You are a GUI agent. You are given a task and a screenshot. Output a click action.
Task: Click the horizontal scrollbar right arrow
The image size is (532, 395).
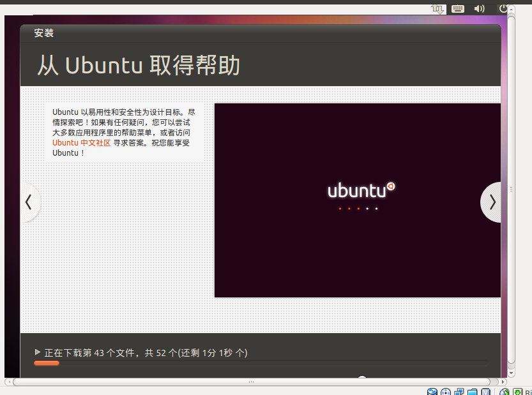point(503,382)
